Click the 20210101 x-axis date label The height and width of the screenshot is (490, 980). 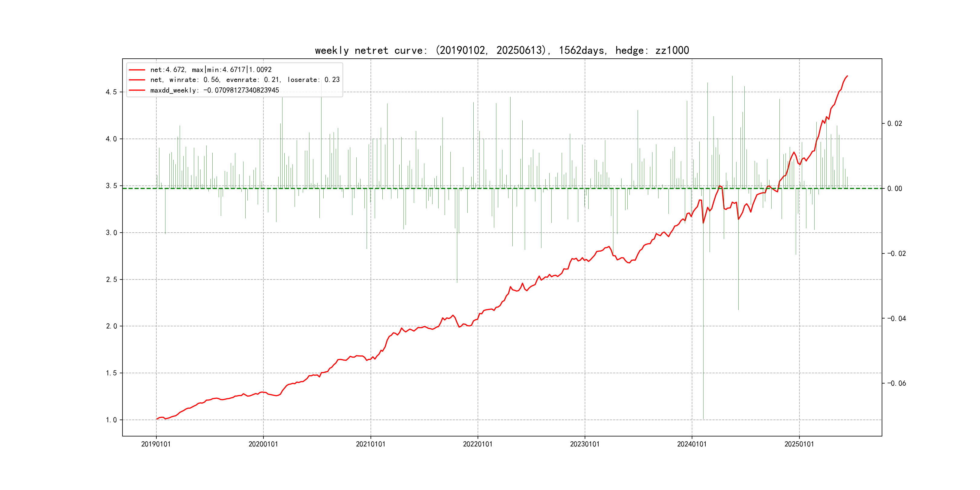(x=371, y=444)
